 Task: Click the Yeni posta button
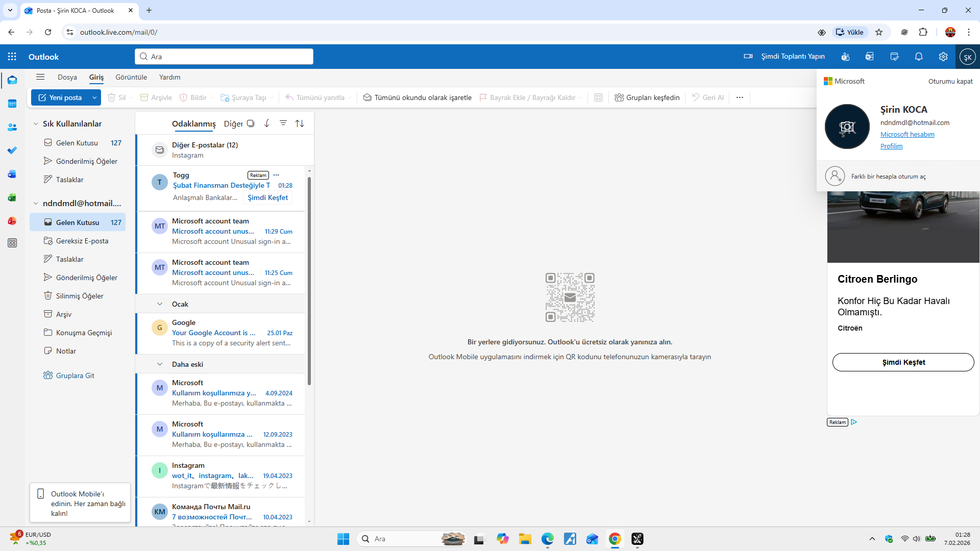(x=60, y=97)
